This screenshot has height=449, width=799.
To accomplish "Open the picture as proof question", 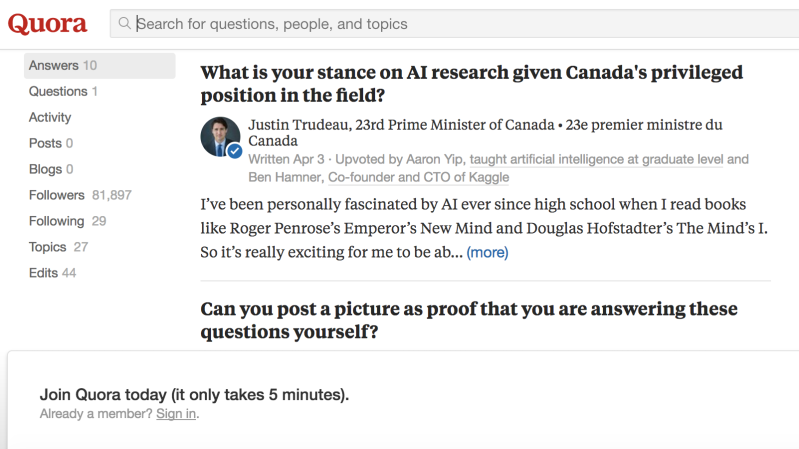I will (x=469, y=320).
